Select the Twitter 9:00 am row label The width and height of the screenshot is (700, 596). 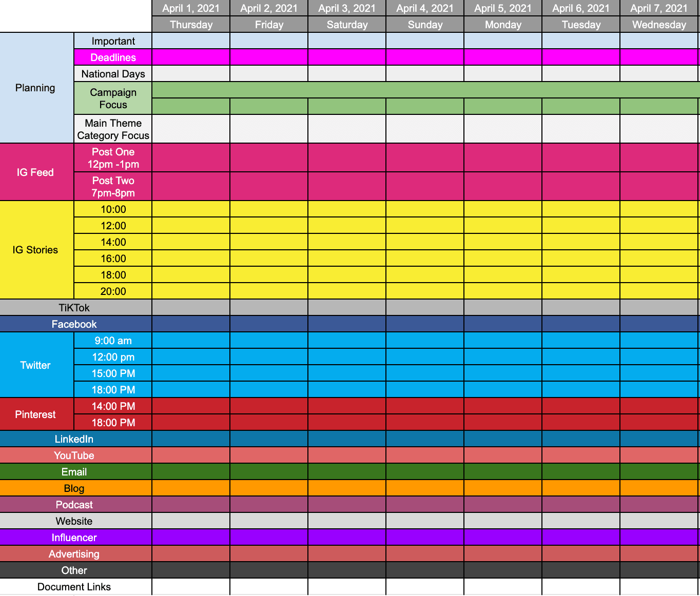coord(113,340)
